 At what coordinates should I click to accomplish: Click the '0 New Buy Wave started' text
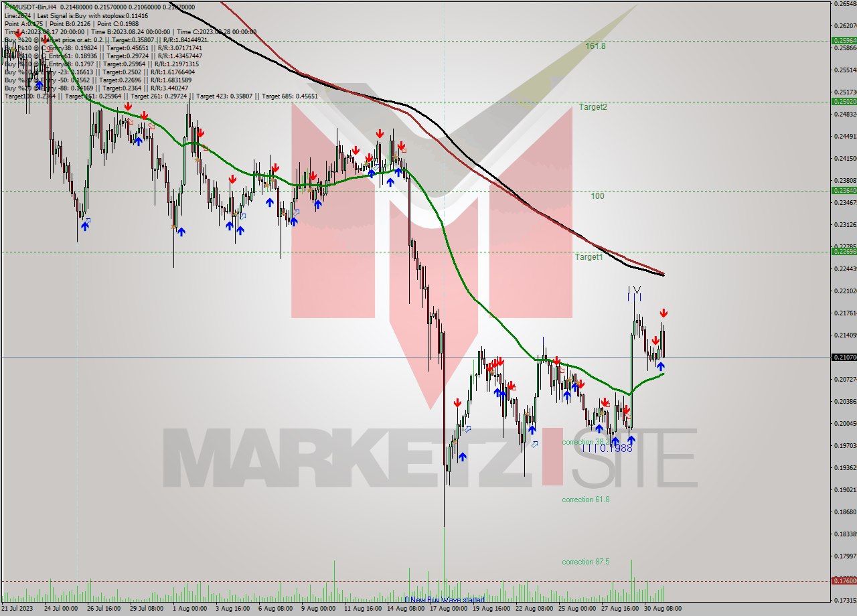click(x=445, y=599)
